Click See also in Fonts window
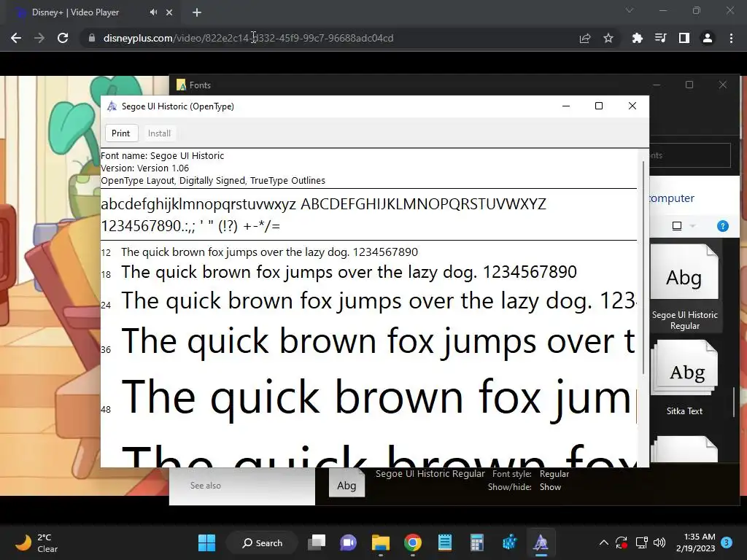 pyautogui.click(x=205, y=486)
